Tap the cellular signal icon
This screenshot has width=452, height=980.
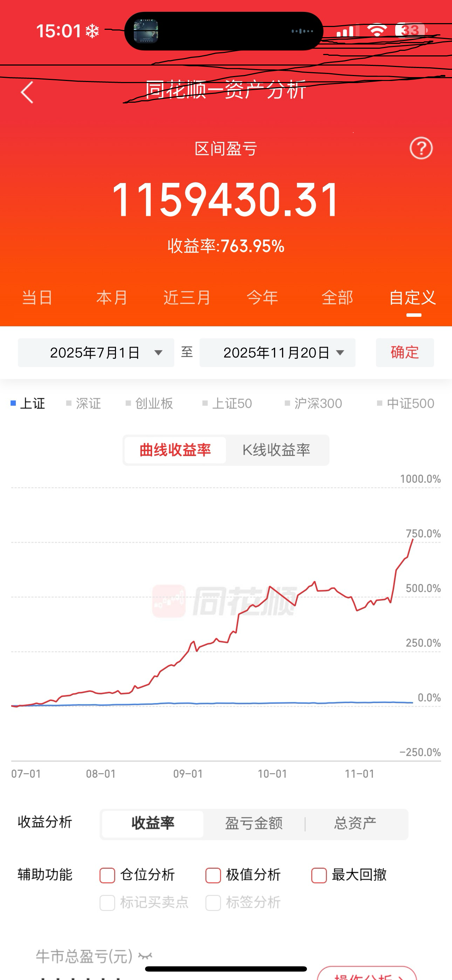point(347,31)
